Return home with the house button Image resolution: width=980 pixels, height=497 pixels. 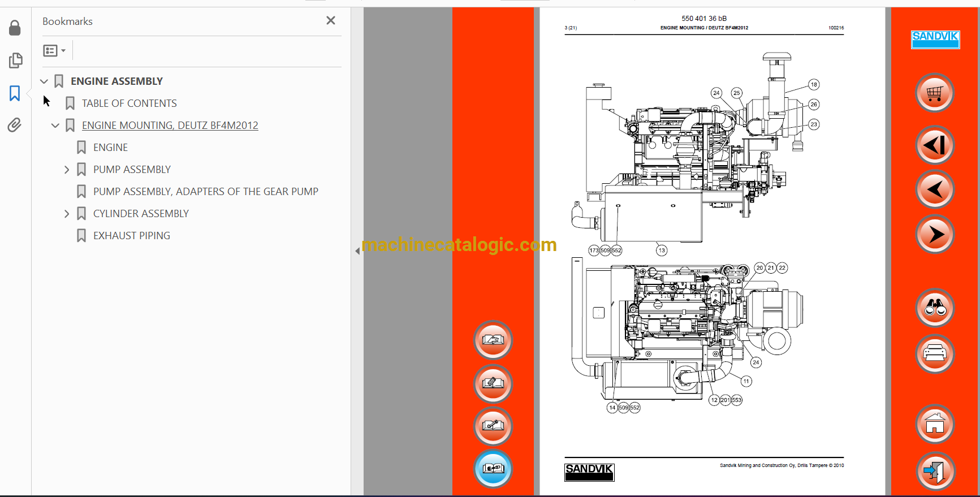pos(935,423)
